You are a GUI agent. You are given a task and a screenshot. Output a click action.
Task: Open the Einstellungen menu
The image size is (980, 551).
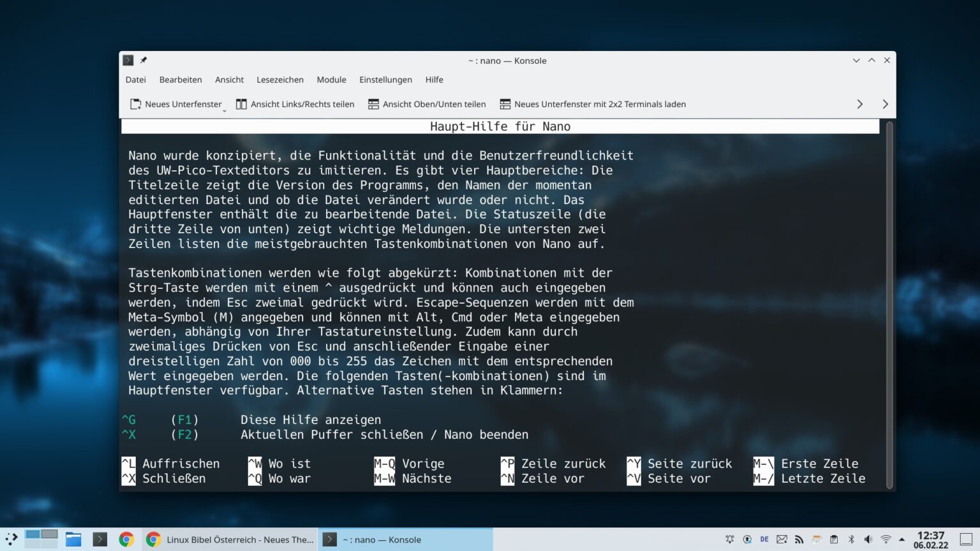(x=385, y=80)
